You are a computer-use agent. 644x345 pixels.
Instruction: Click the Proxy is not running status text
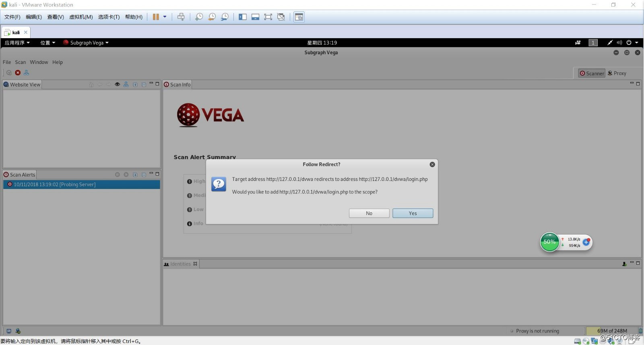(x=537, y=331)
